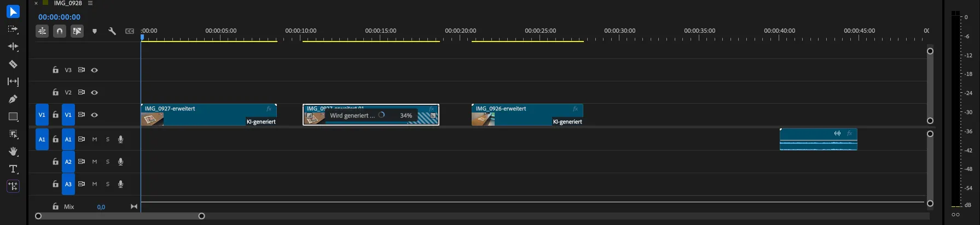Toggle V1 track targeting button

coord(68,115)
